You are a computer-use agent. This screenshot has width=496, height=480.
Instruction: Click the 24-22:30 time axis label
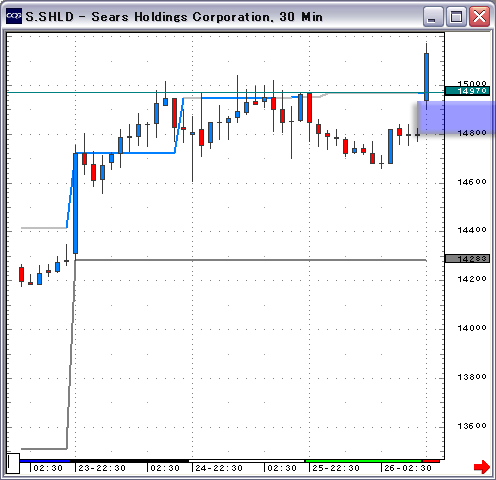click(x=219, y=468)
